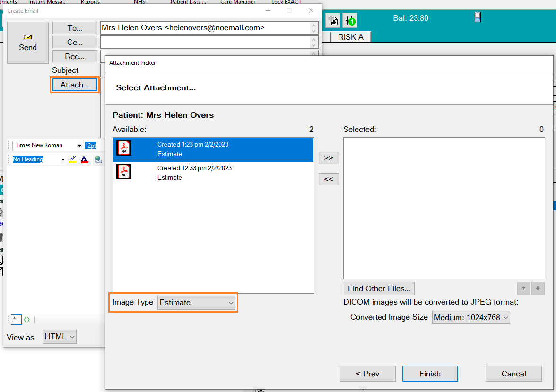
Task: Open the Converted Image Size dropdown
Action: pyautogui.click(x=471, y=318)
